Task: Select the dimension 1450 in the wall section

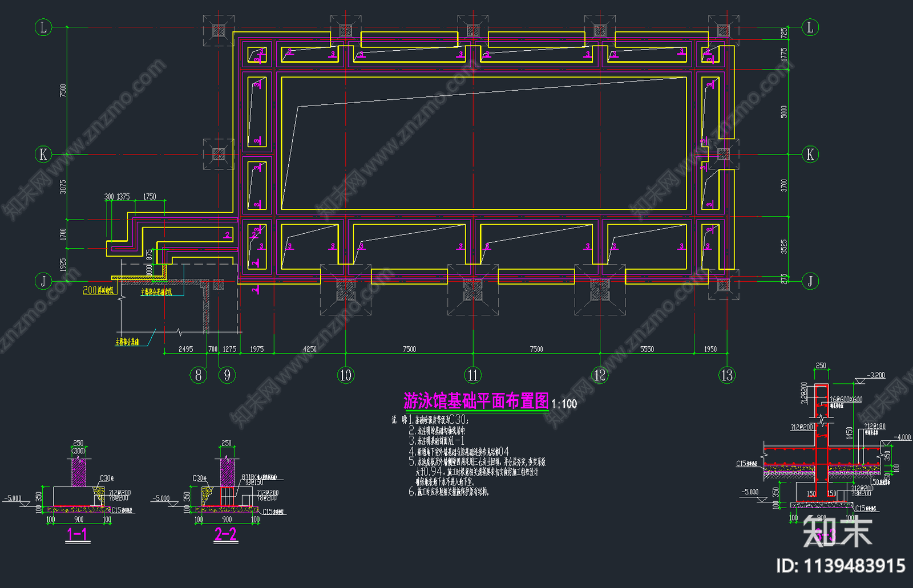Action: tap(850, 434)
